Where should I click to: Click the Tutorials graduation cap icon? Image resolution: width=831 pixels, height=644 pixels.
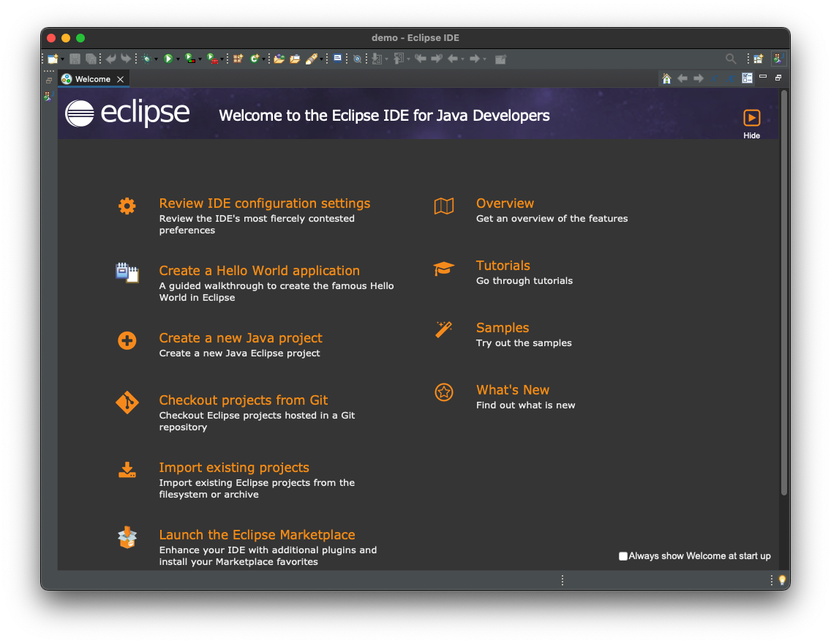pyautogui.click(x=443, y=268)
